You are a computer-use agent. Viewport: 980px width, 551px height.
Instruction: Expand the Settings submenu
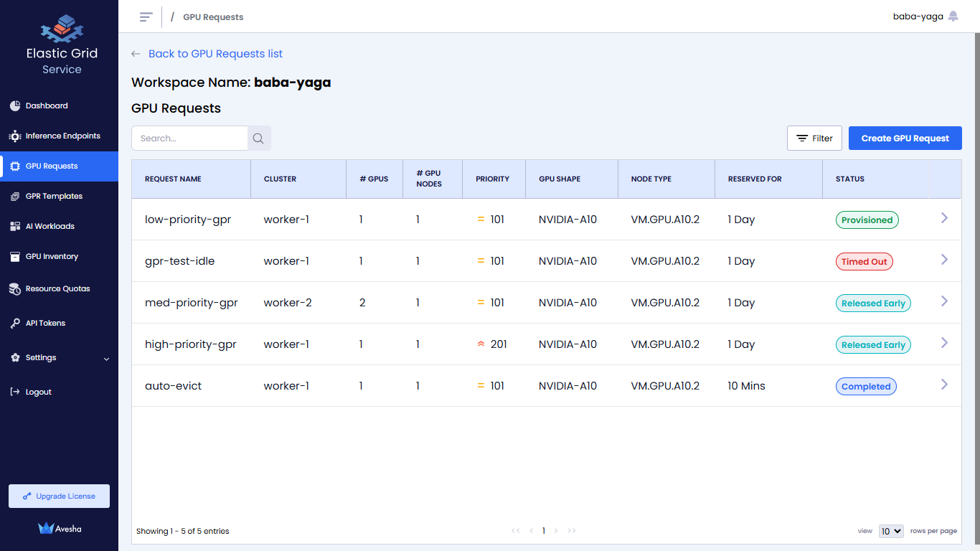click(59, 358)
